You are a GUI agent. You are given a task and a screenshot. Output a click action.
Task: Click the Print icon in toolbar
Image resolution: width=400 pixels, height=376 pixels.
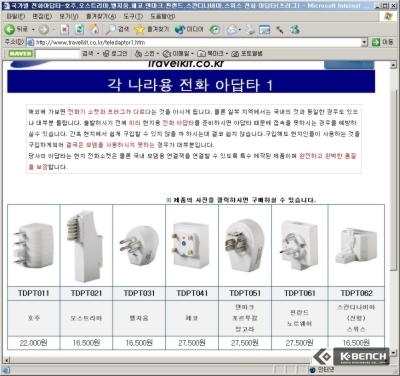pos(250,30)
